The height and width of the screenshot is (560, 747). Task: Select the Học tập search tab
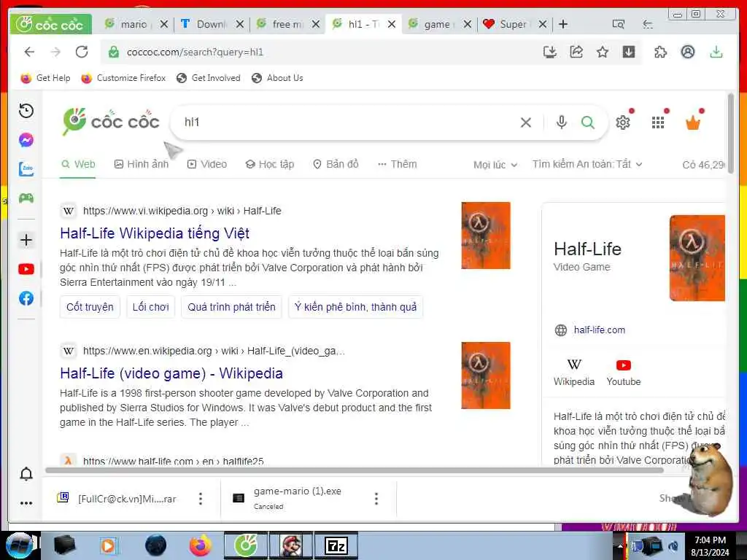pos(270,164)
